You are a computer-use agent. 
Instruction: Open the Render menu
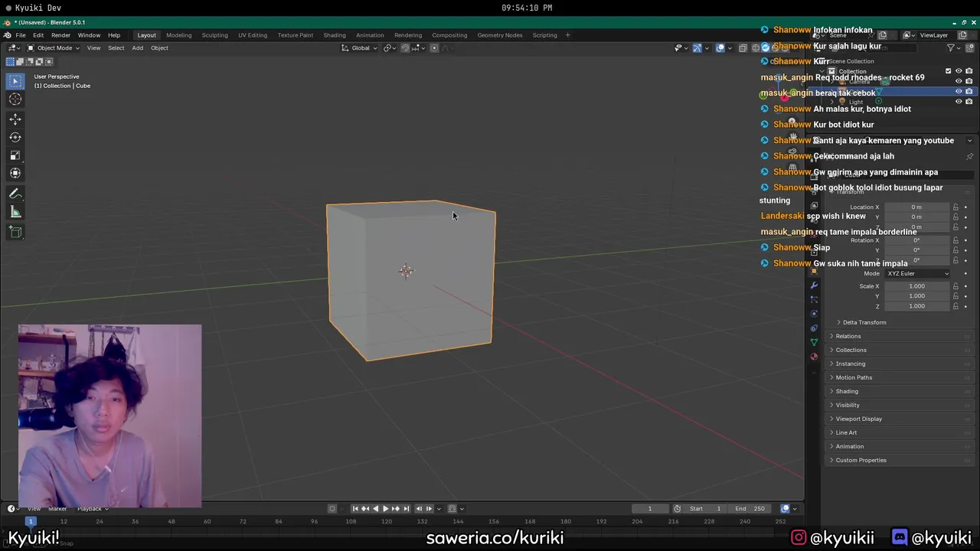[60, 35]
